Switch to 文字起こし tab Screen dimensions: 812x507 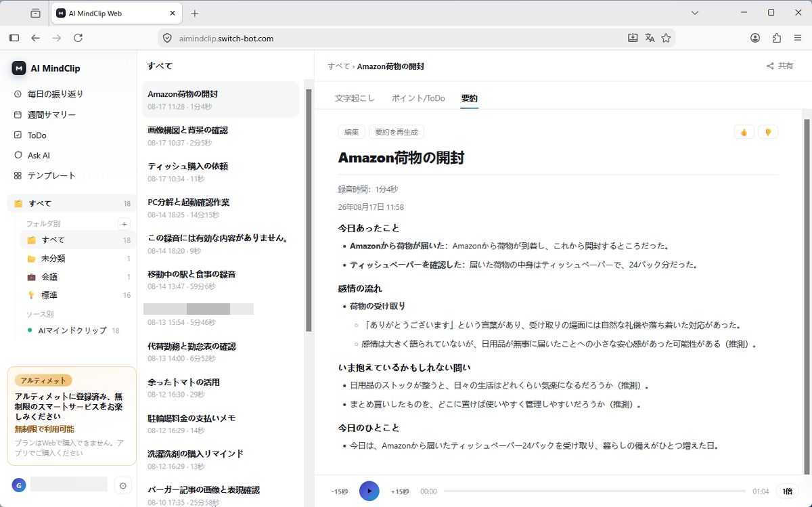click(x=355, y=98)
